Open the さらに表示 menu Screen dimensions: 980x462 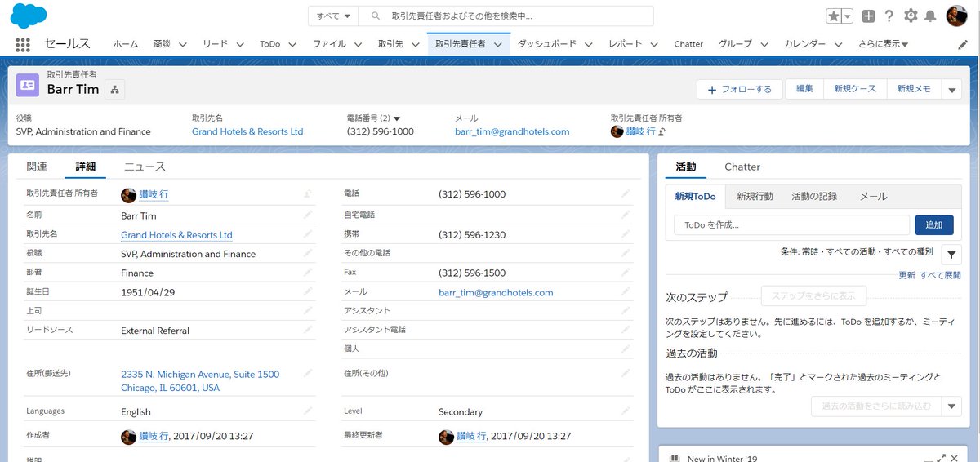[884, 44]
